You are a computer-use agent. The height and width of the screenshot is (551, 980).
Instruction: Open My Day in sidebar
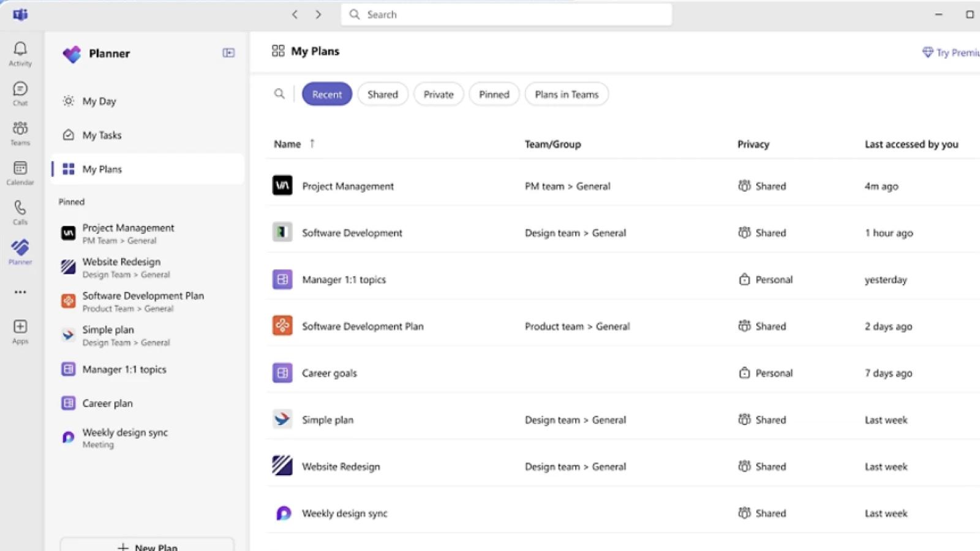147,101
